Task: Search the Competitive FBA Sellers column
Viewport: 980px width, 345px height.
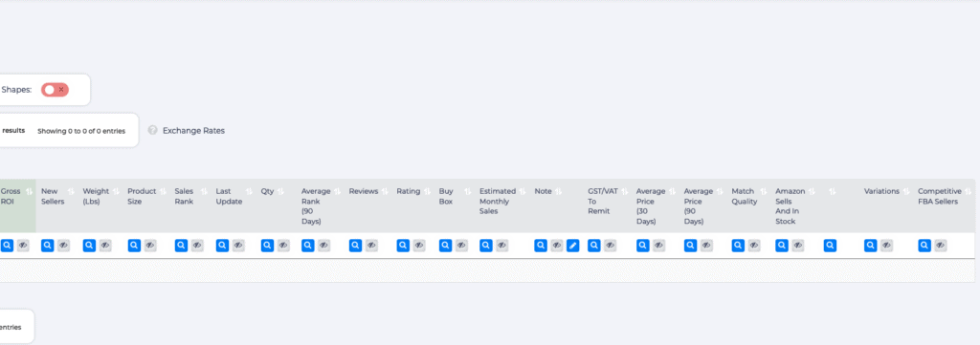Action: tap(924, 246)
